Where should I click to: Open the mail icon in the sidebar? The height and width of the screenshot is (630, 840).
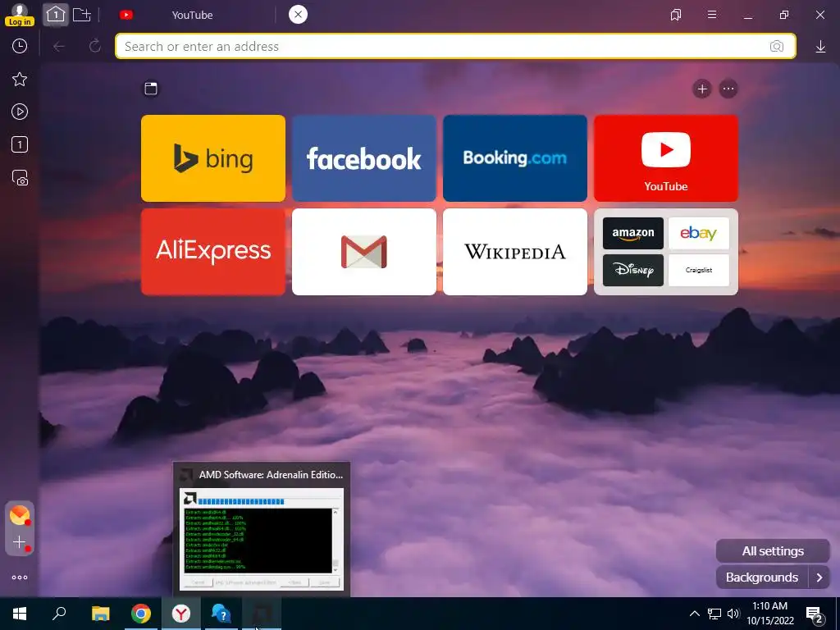click(20, 515)
